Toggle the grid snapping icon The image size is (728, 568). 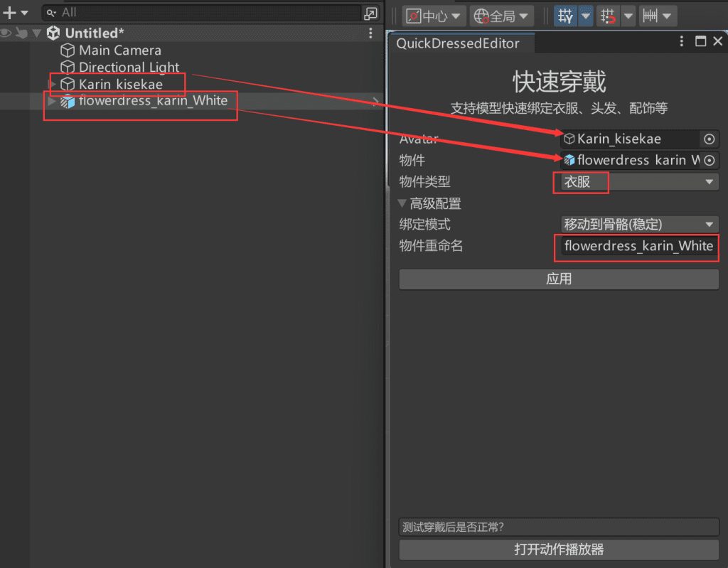pyautogui.click(x=566, y=16)
